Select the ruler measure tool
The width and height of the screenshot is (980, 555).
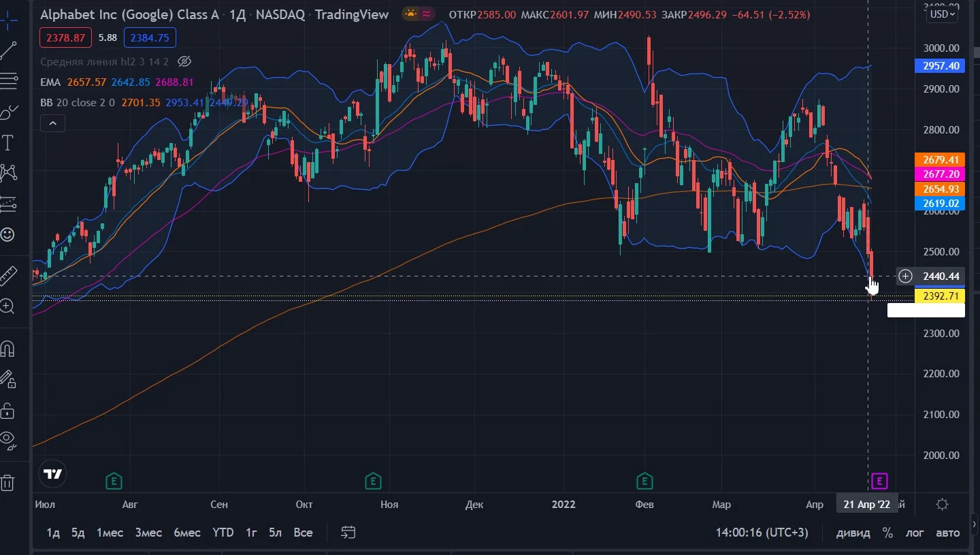[x=7, y=274]
